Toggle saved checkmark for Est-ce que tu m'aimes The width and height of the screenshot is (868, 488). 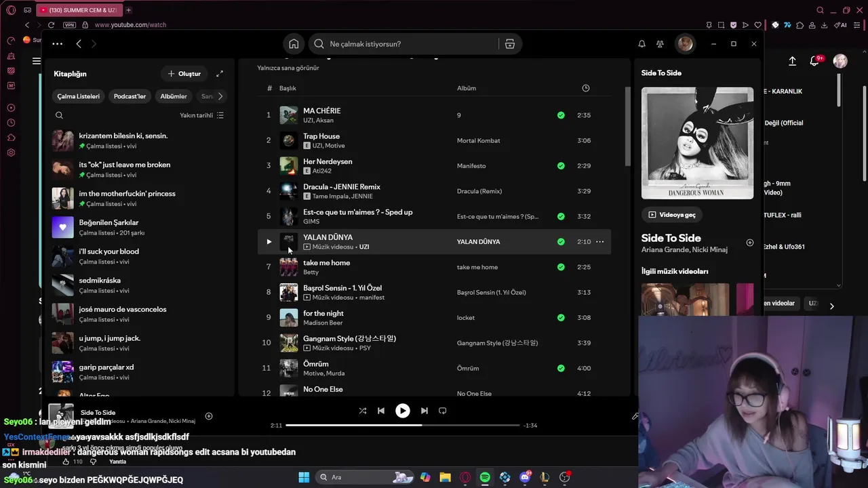coord(561,217)
